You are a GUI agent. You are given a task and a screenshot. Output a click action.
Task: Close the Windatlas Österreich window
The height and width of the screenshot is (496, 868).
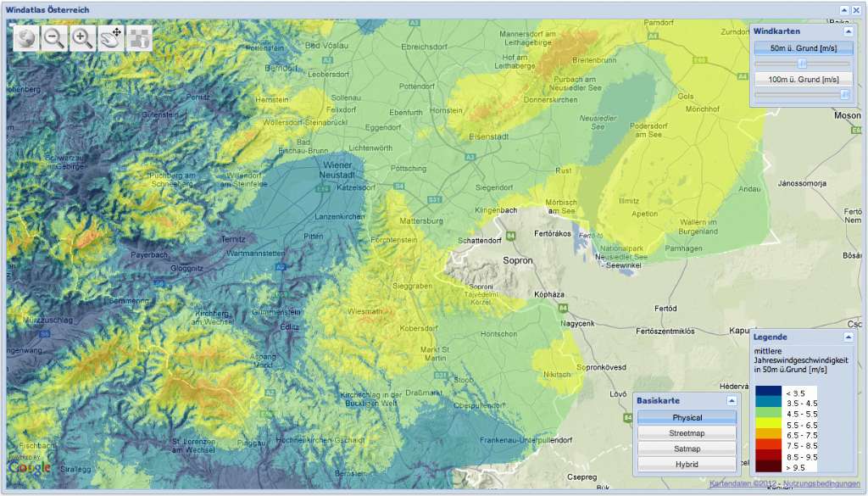856,9
